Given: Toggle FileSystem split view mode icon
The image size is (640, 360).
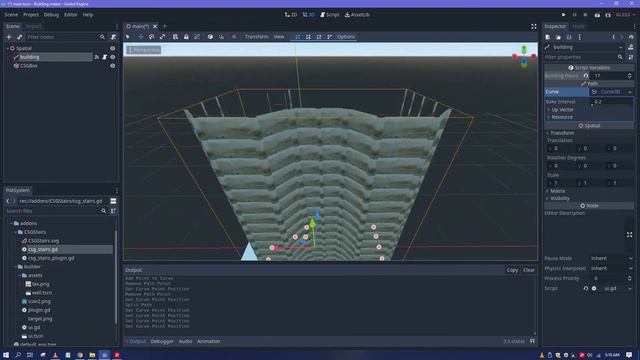Looking at the screenshot, I should pos(113,201).
